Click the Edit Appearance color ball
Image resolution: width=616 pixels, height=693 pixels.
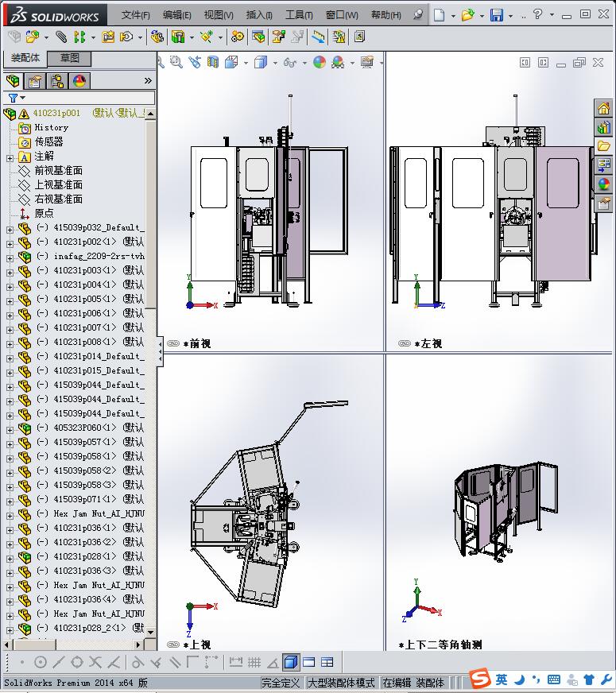(320, 62)
